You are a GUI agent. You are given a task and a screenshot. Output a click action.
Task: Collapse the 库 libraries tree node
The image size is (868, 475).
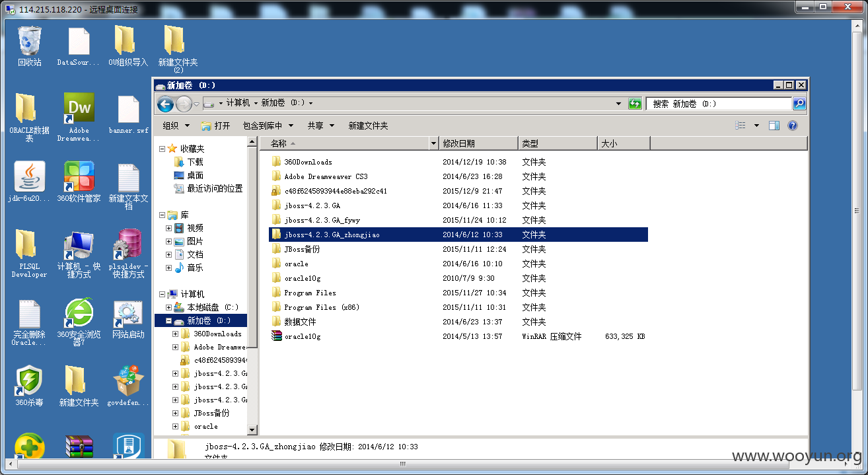coord(162,215)
